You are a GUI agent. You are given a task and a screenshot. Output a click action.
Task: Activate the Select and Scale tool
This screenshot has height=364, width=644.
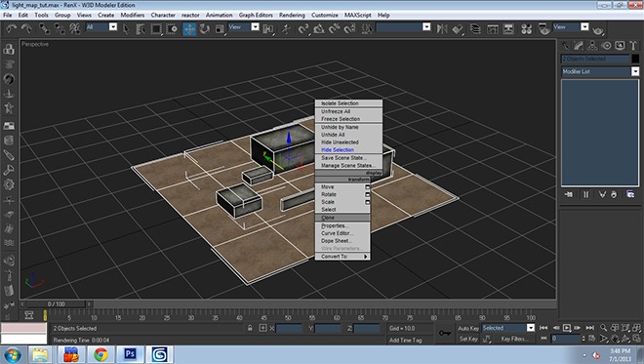[220, 28]
